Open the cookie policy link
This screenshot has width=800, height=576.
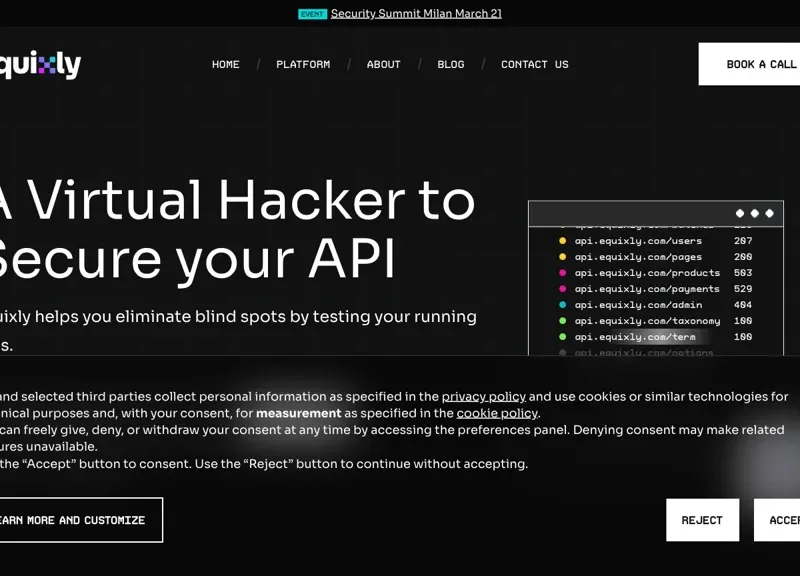coord(497,414)
